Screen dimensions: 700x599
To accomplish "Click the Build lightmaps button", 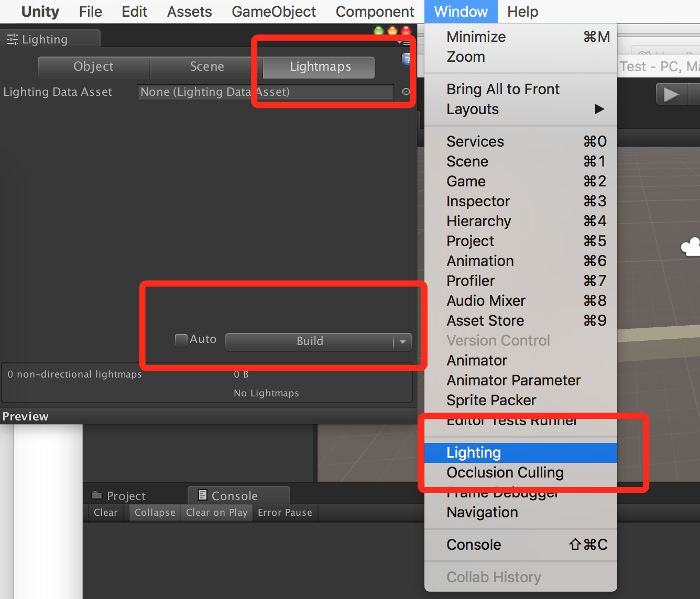I will tap(310, 341).
